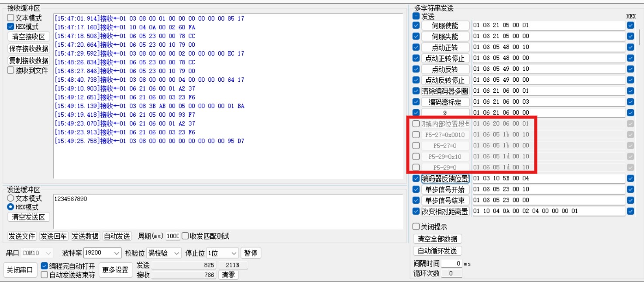Click hex field of 单步信号开始 row
Viewport: 644px width, 282px height.
(548, 189)
